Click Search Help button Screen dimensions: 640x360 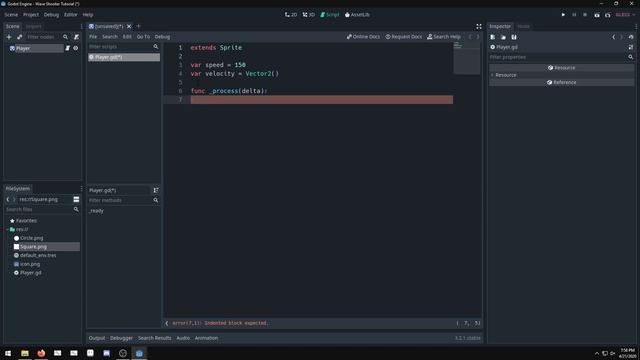coord(444,37)
